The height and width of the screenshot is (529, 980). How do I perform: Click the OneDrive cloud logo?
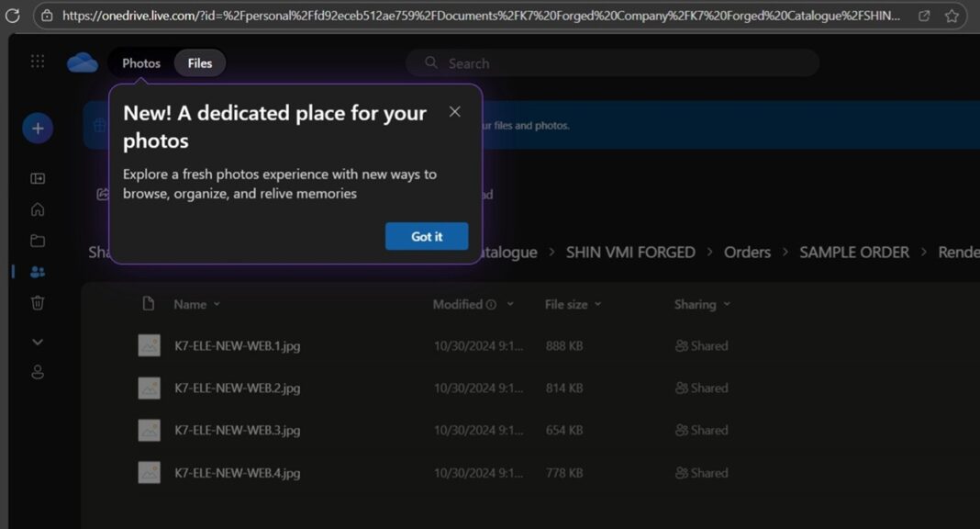point(82,62)
